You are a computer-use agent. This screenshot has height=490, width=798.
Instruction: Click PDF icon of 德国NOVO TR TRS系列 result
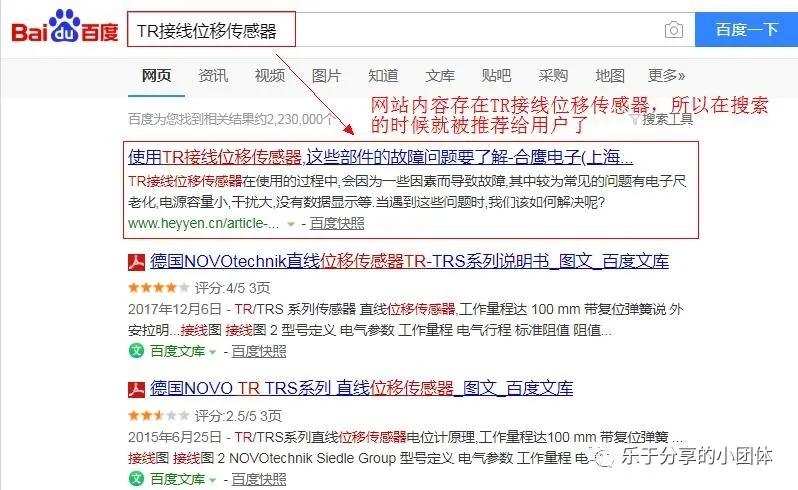[136, 389]
